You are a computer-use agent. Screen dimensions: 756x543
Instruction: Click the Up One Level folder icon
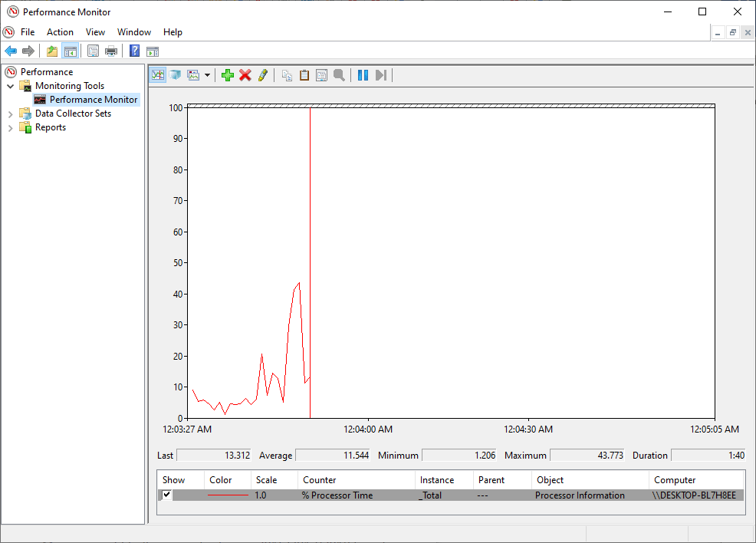[52, 51]
